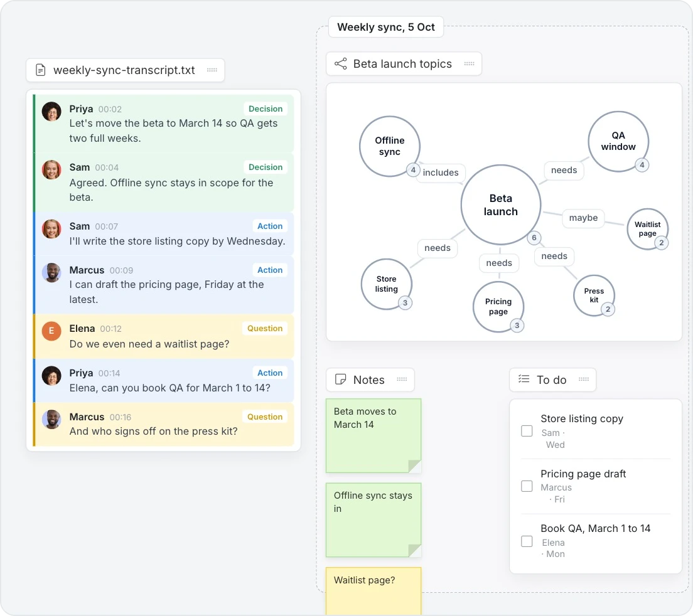The height and width of the screenshot is (616, 693).
Task: Select the To do panel header
Action: [552, 380]
